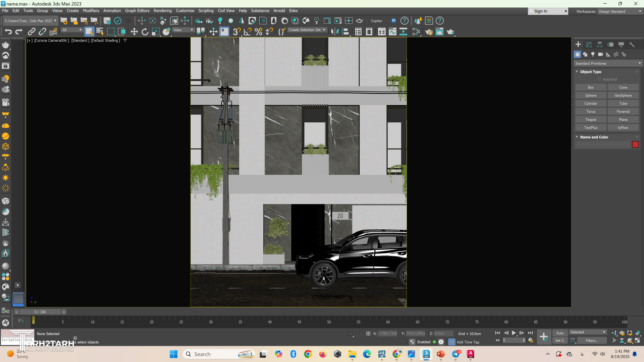644x362 pixels.
Task: Open the Rendering menu
Action: [x=162, y=11]
